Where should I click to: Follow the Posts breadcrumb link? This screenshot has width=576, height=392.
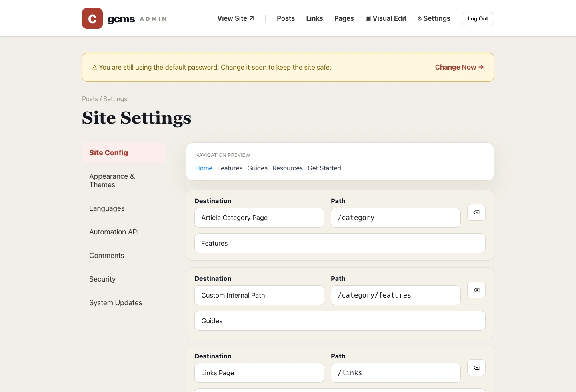tap(90, 99)
